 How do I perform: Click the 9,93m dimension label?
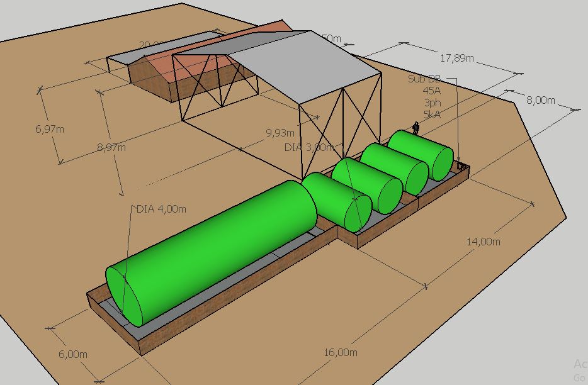click(280, 133)
